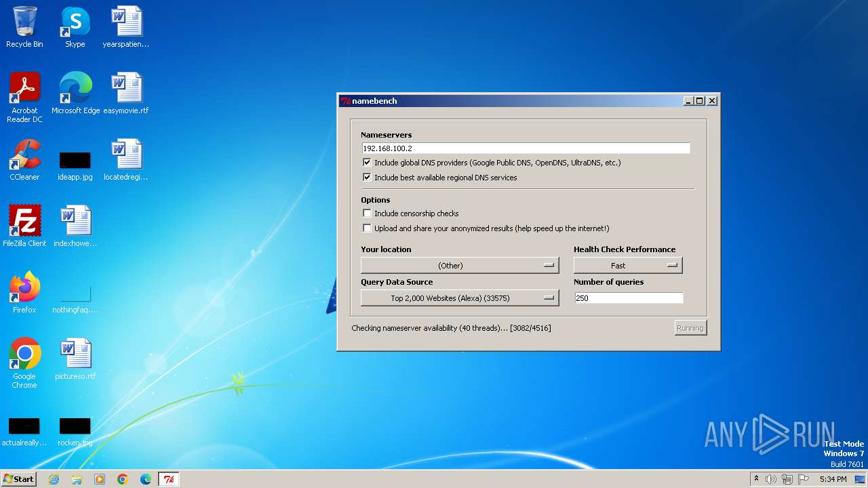Viewport: 868px width, 488px height.
Task: Click the Checking nameserver availability status text
Action: (451, 328)
